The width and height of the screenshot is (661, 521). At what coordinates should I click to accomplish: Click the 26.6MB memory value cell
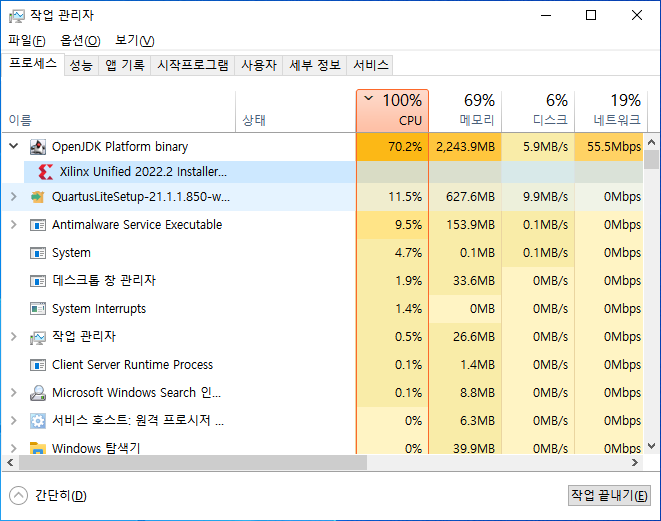click(x=465, y=337)
